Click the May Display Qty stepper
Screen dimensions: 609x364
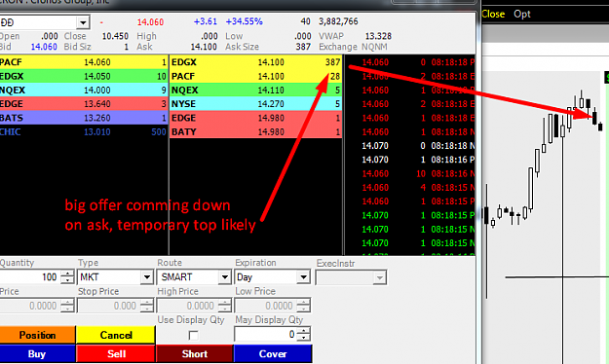(x=304, y=334)
